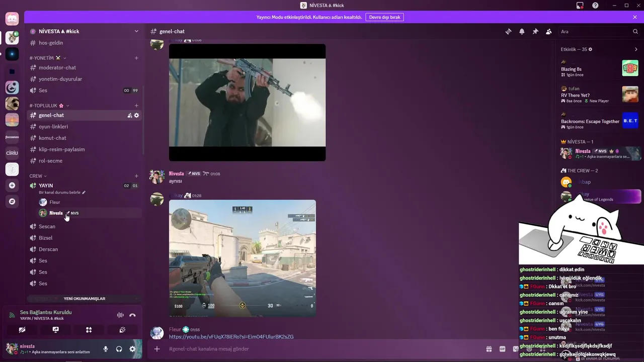
Task: Open the gift icon in message bar
Action: coord(489,349)
